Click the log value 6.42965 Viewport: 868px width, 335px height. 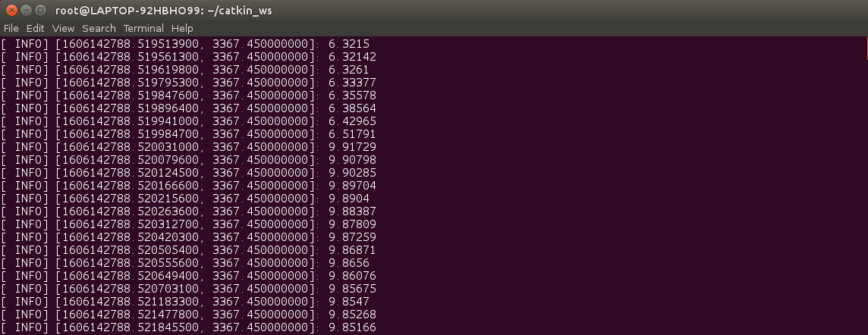coord(352,121)
